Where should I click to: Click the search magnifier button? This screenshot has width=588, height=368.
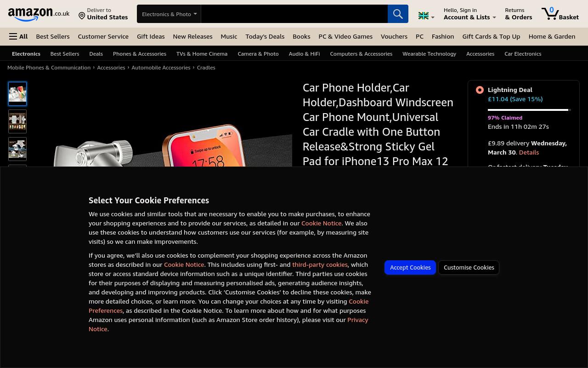click(x=398, y=14)
